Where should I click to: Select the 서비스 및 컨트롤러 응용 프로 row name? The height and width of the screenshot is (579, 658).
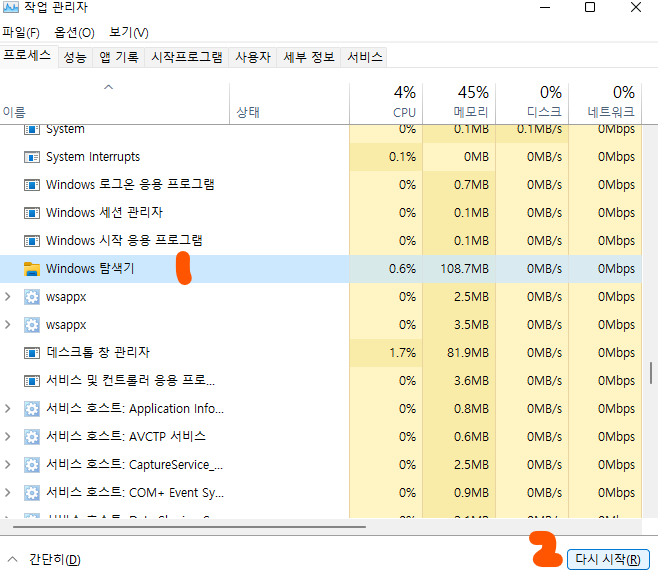[x=131, y=381]
